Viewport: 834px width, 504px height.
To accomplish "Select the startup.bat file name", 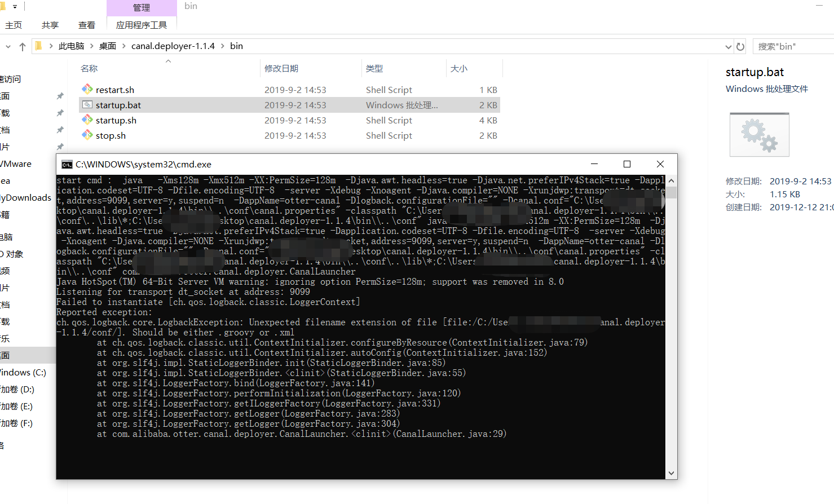I will (x=118, y=105).
